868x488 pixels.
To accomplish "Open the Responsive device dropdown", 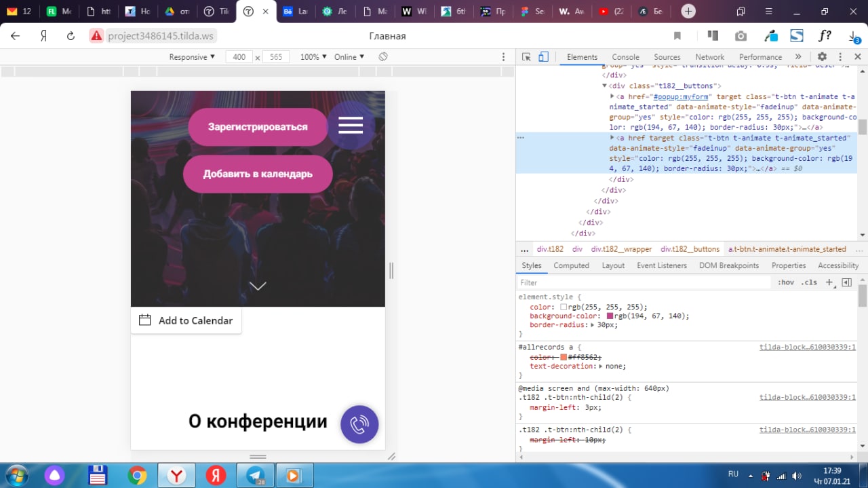I will coord(192,57).
